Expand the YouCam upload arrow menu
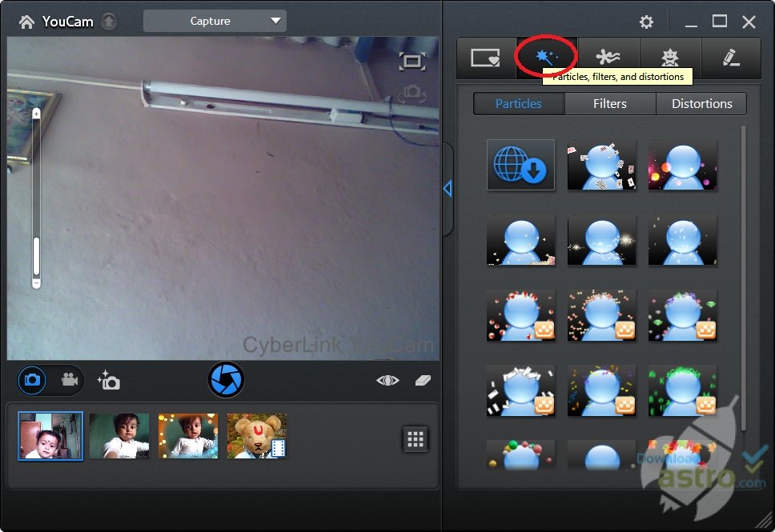Viewport: 775px width, 532px height. (x=107, y=21)
